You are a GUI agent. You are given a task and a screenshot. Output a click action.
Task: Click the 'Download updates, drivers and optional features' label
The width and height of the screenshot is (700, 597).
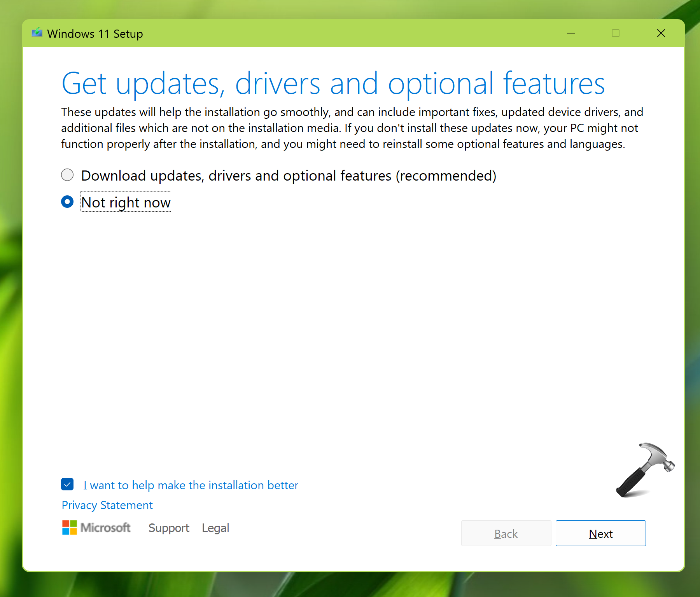pyautogui.click(x=288, y=176)
